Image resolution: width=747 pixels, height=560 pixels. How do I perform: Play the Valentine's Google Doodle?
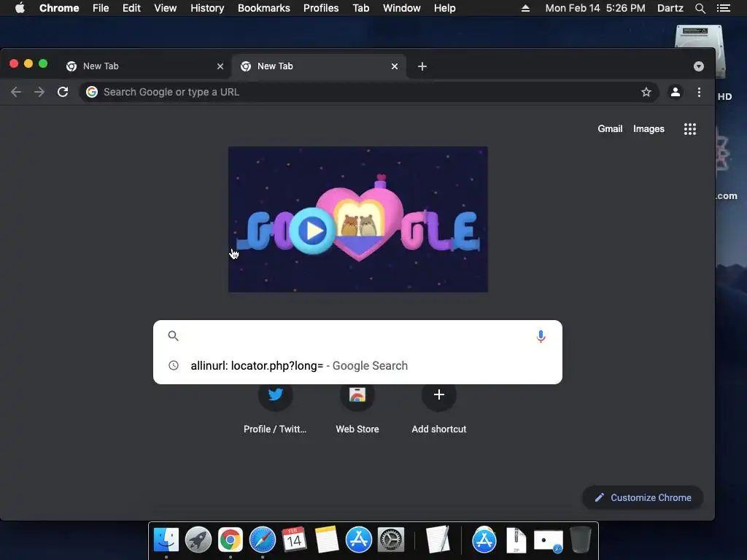(312, 231)
